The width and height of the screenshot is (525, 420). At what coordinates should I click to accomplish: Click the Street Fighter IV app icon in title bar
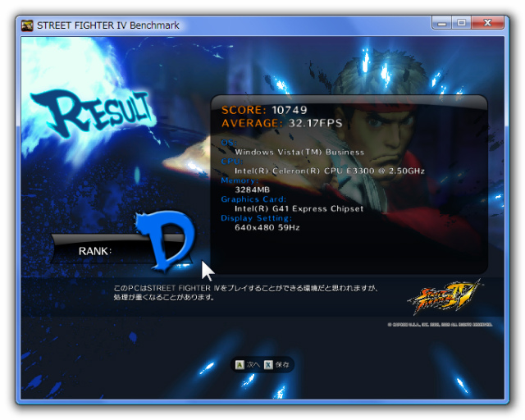(x=27, y=25)
